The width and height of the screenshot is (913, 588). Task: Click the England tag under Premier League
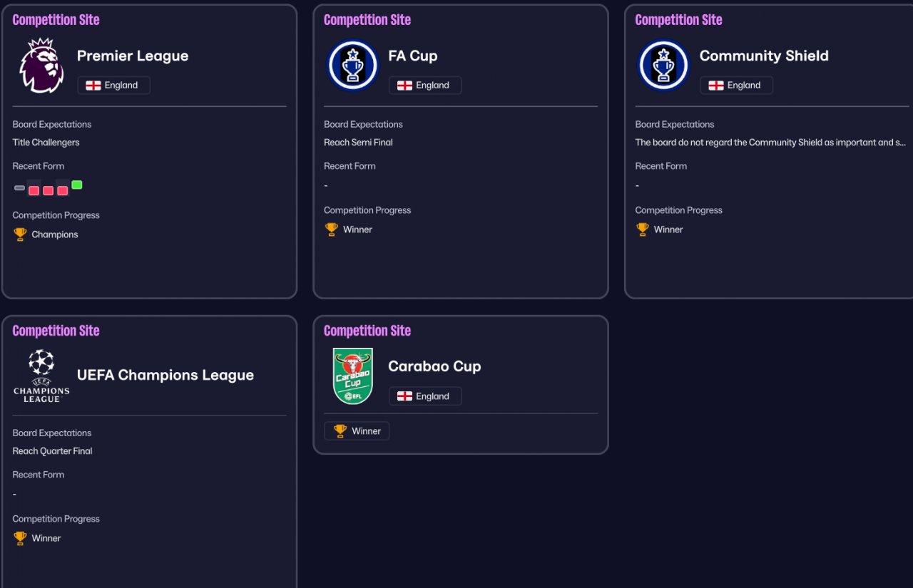[x=113, y=86]
